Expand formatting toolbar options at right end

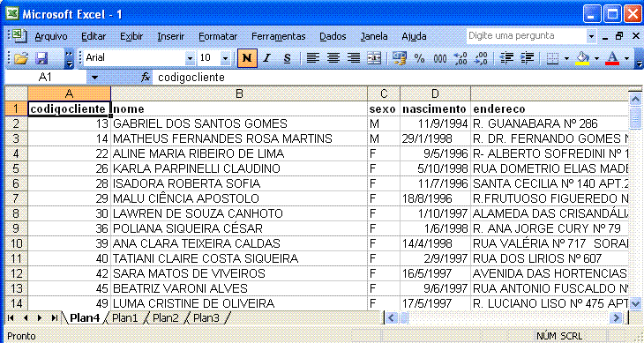[639, 59]
